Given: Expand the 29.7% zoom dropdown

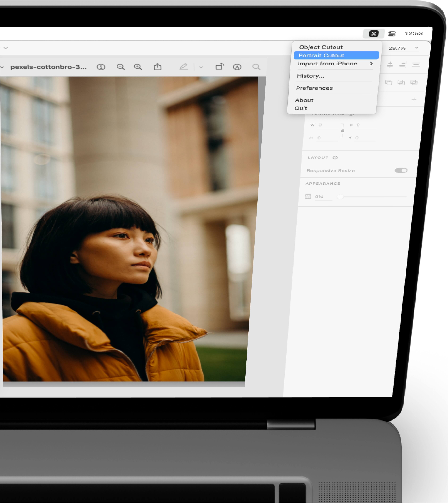Looking at the screenshot, I should 417,47.
